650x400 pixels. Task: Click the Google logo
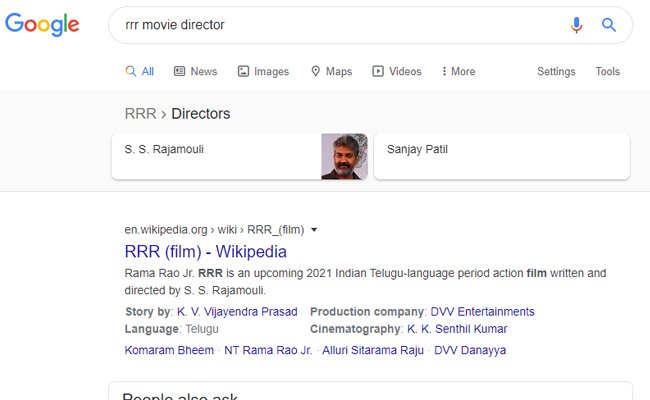click(x=42, y=24)
